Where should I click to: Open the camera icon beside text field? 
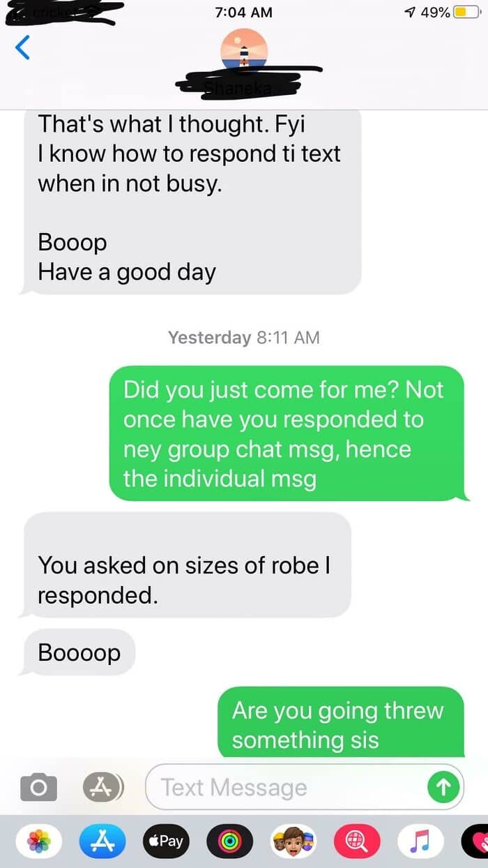pos(38,788)
